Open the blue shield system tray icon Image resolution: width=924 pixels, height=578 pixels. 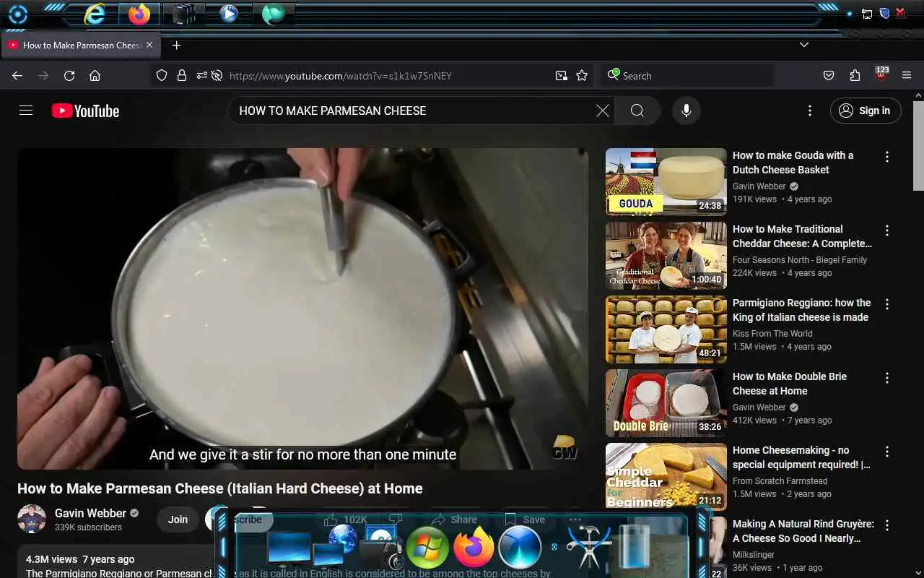coord(884,13)
